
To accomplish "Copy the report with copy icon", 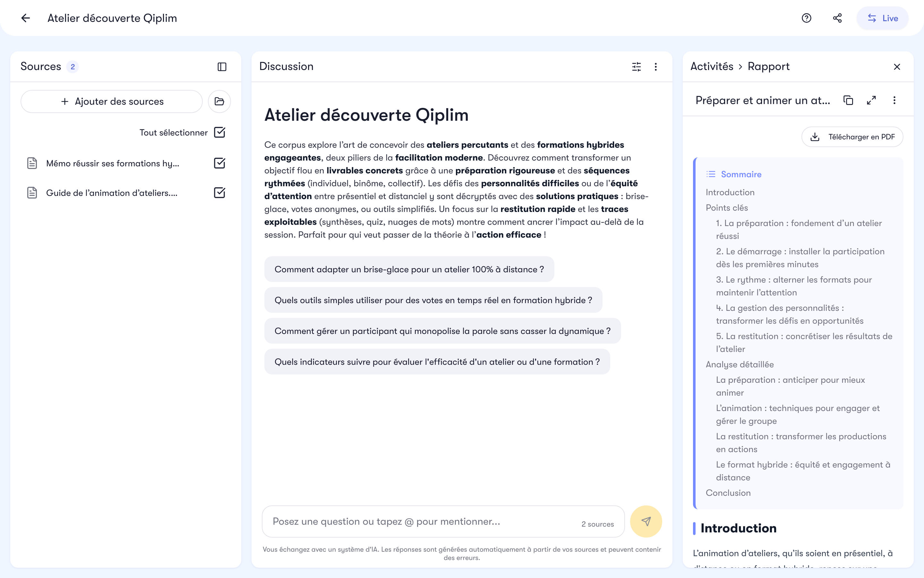I will point(848,100).
